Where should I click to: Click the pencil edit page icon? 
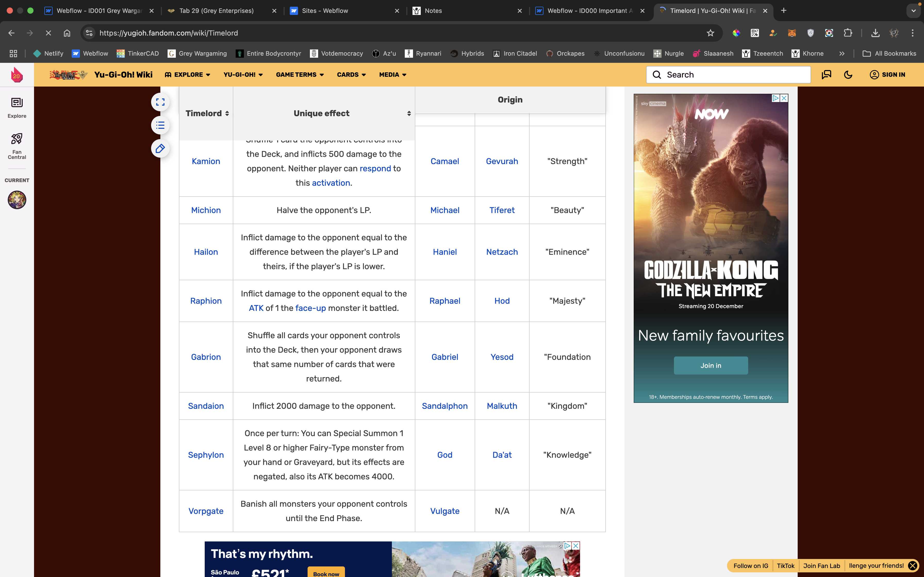pos(160,148)
